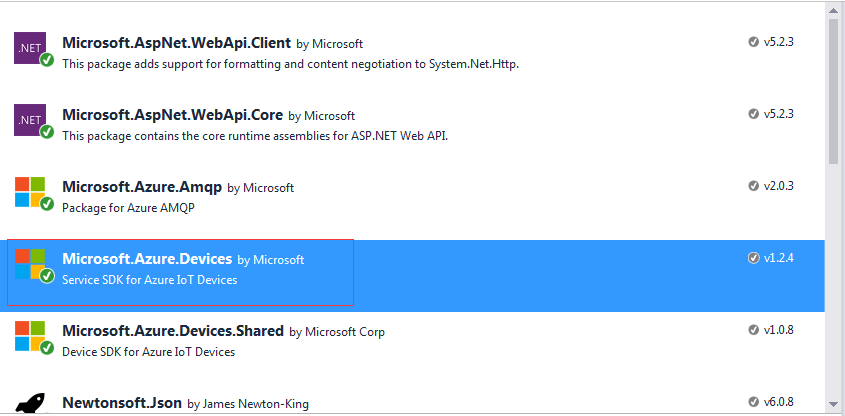The image size is (845, 416).
Task: Select the Microsoft.AspNet.WebApi.Core package title
Action: tap(172, 115)
